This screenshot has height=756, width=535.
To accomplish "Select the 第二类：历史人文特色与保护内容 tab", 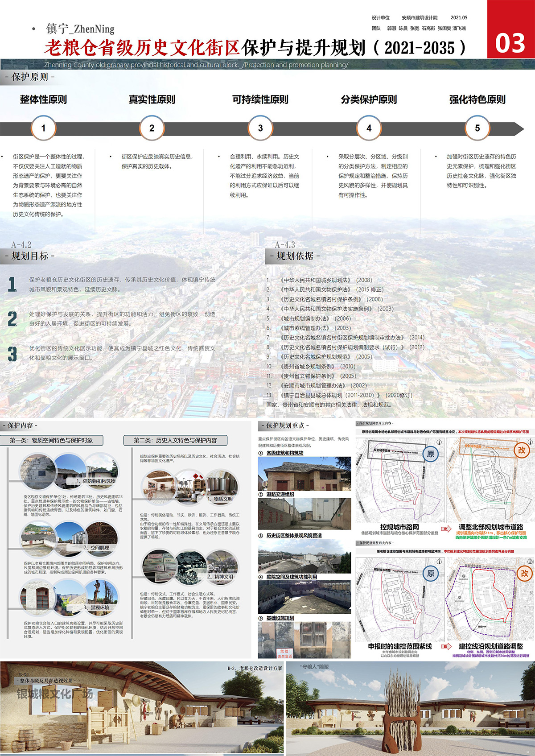I will 175,440.
